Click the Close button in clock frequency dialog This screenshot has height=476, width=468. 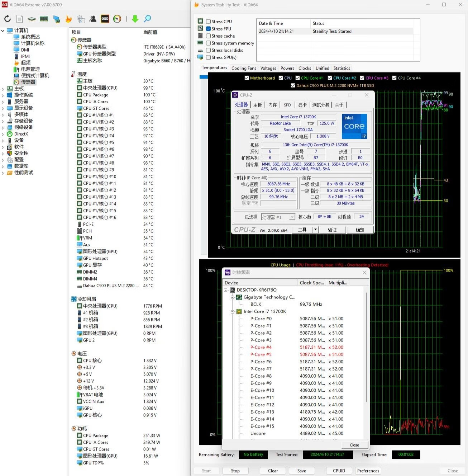pyautogui.click(x=354, y=445)
